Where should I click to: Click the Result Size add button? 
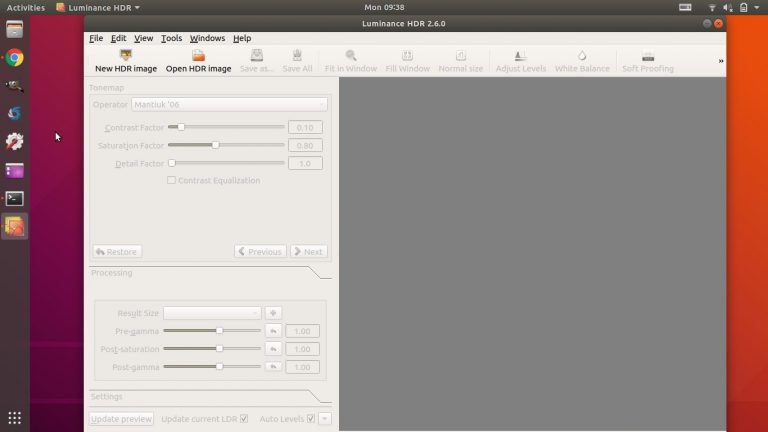tap(273, 313)
